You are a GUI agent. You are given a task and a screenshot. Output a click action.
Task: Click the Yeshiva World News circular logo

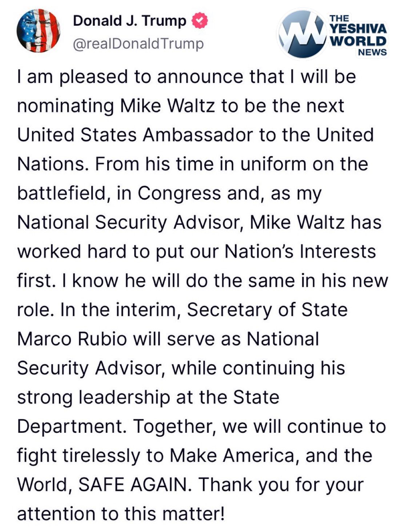point(302,34)
